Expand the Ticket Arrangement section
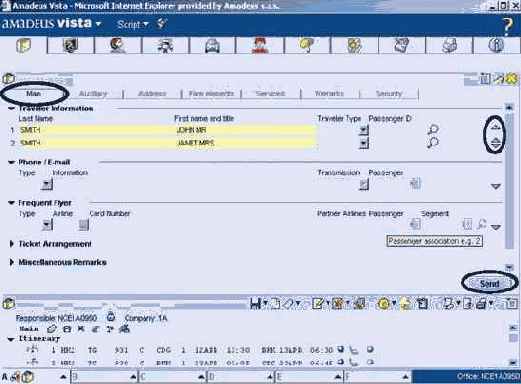521x384 pixels. pos(11,244)
